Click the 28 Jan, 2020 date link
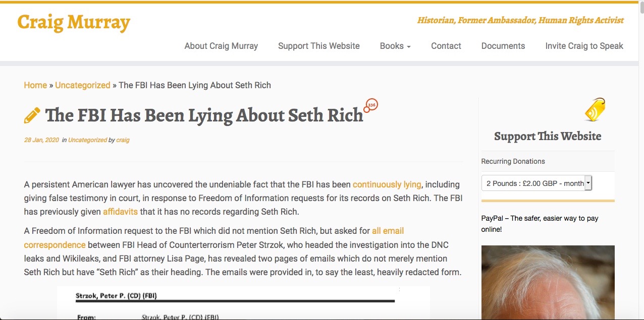 (41, 140)
